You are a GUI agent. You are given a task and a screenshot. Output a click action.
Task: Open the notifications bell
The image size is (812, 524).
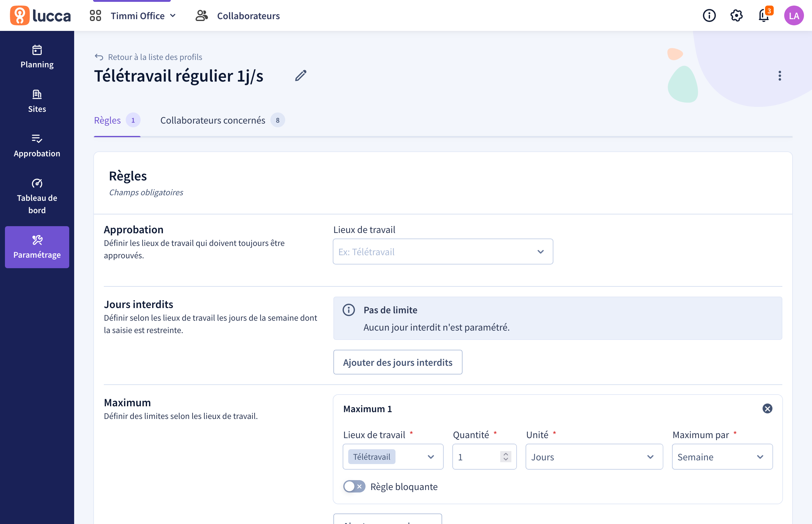764,15
